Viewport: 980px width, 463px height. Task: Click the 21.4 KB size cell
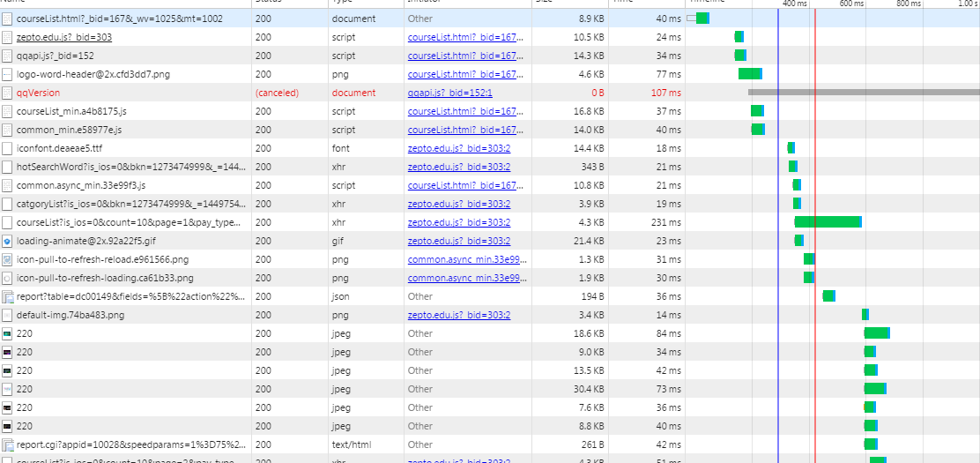coord(590,241)
